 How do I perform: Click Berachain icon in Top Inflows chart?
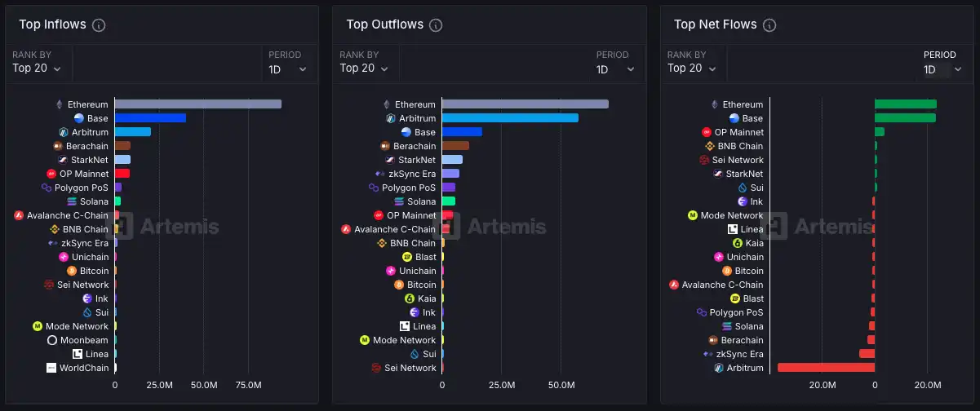pos(58,146)
